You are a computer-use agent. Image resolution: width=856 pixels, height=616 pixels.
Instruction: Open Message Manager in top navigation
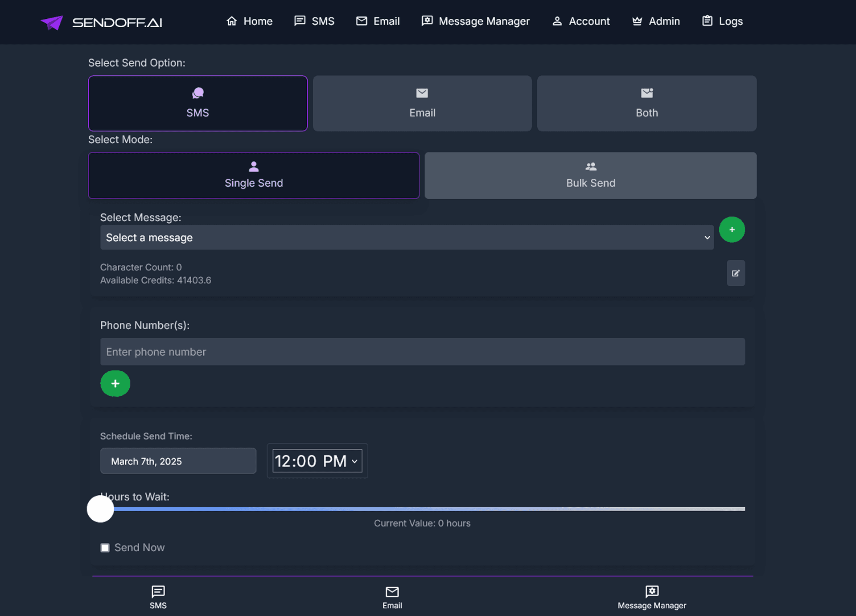point(476,21)
